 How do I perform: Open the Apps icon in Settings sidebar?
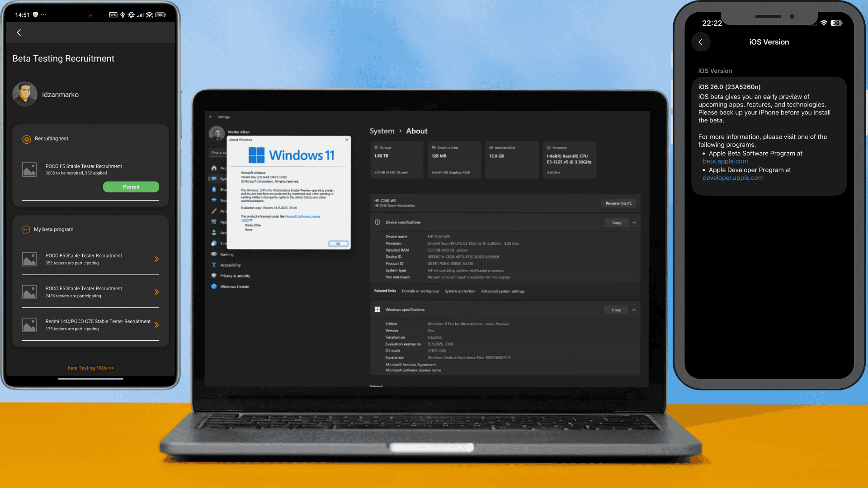tap(214, 222)
